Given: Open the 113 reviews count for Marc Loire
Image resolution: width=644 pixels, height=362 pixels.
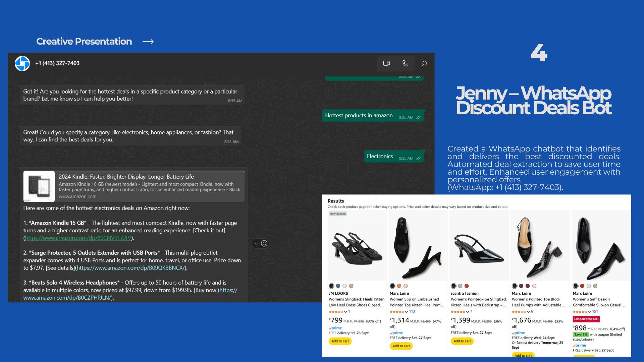Looking at the screenshot, I should (x=412, y=312).
